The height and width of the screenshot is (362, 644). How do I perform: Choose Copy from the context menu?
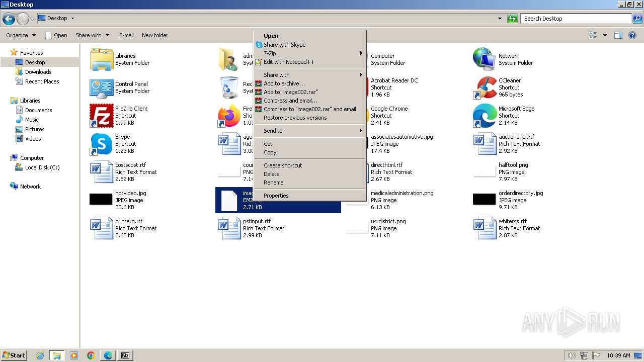(309, 152)
